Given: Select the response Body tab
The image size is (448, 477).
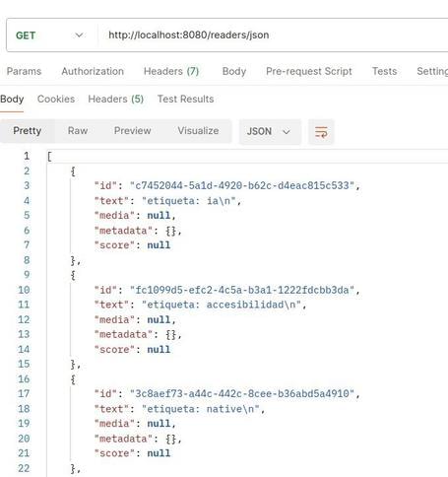Looking at the screenshot, I should point(12,99).
